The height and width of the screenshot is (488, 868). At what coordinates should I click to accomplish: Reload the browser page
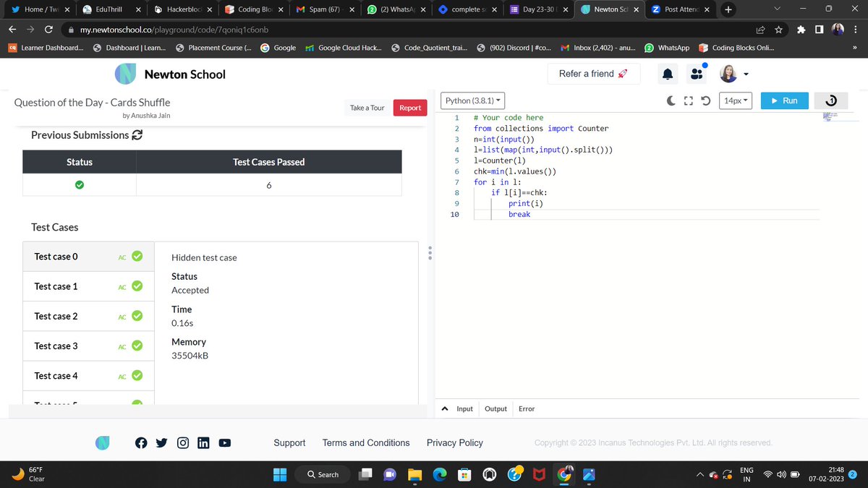tap(48, 30)
